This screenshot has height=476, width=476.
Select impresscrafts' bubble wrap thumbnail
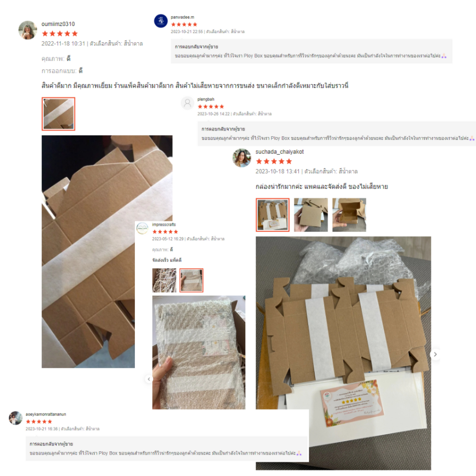coord(191,280)
